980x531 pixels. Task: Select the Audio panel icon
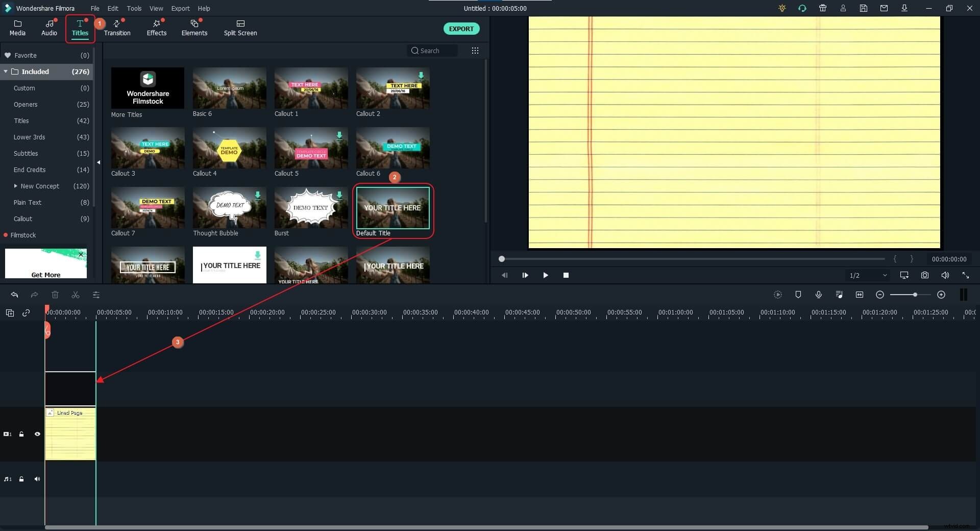(49, 28)
